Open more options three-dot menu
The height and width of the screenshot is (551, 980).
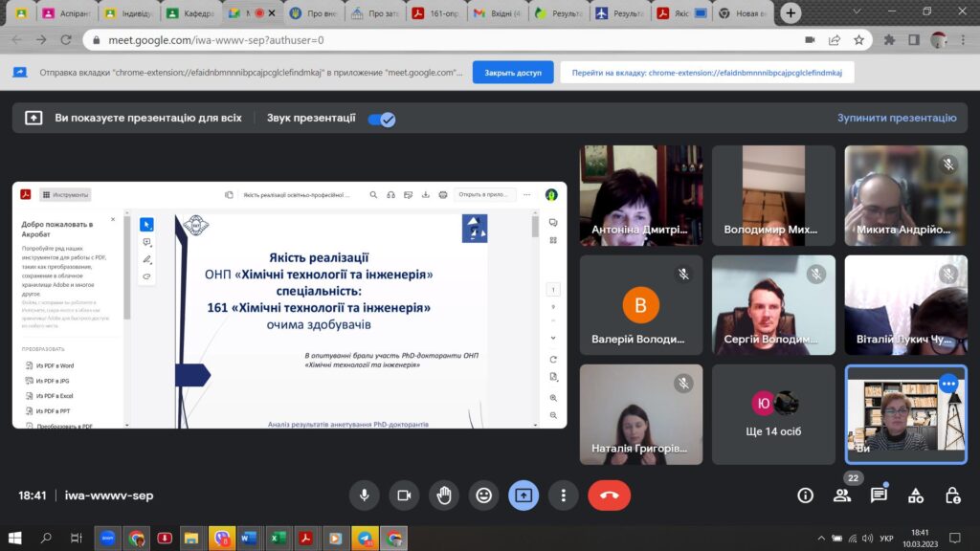point(564,495)
